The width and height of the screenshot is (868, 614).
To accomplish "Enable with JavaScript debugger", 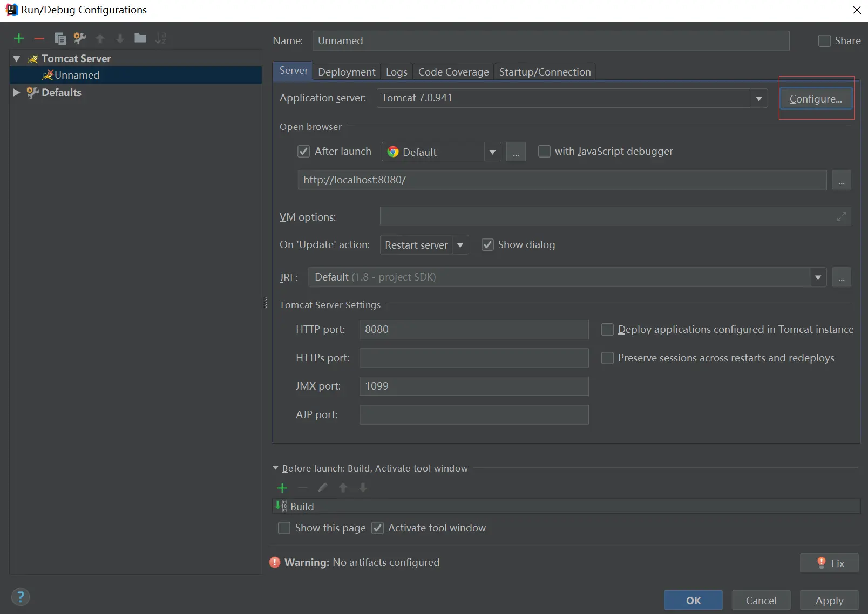I will coord(544,152).
